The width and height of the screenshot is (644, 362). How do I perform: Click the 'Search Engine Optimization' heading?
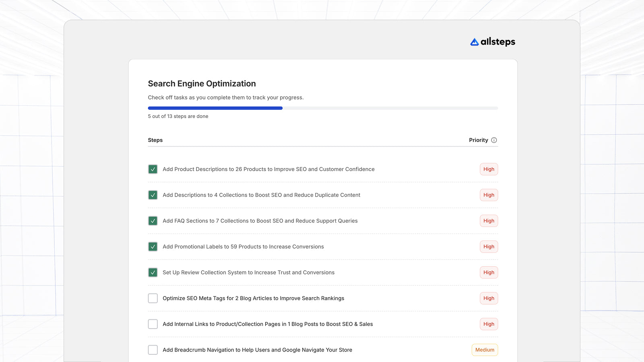(202, 83)
